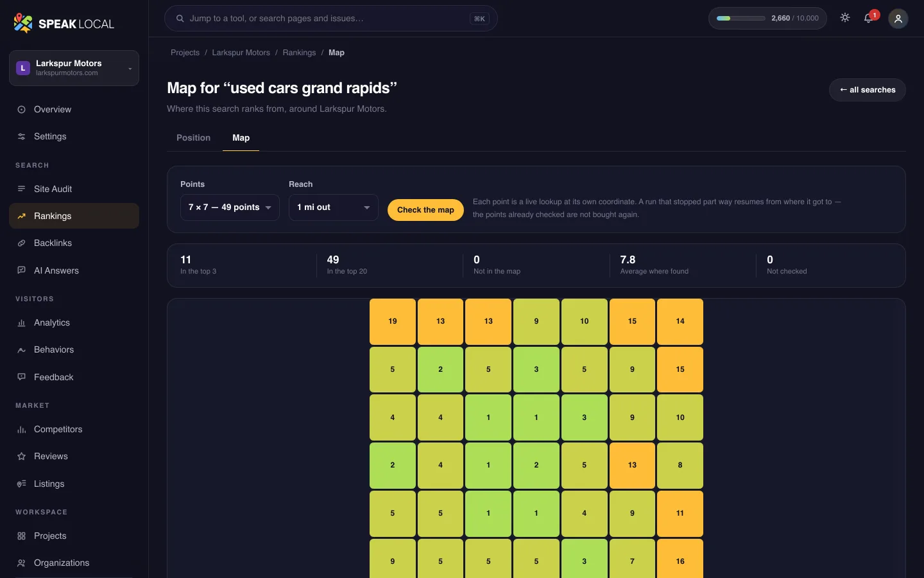The image size is (924, 578).
Task: Click the ⌘K shortcut badge
Action: click(x=479, y=19)
